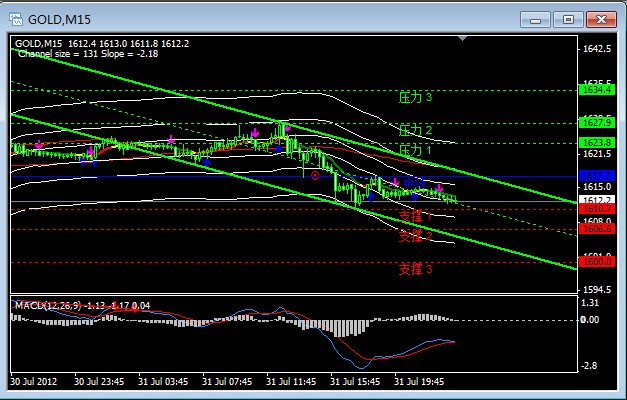Viewport: 627px width, 400px height.
Task: Click the 1634.4 green price label
Action: coord(596,90)
